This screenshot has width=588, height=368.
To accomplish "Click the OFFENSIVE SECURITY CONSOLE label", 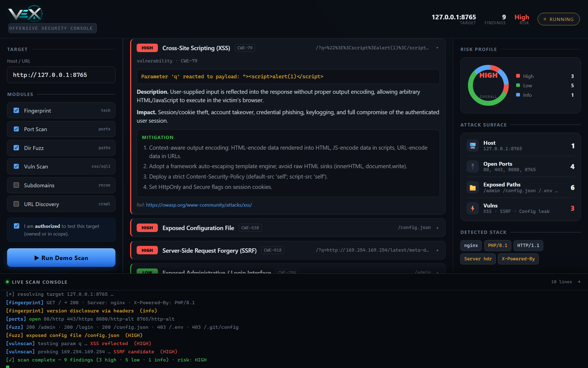I will [x=52, y=28].
